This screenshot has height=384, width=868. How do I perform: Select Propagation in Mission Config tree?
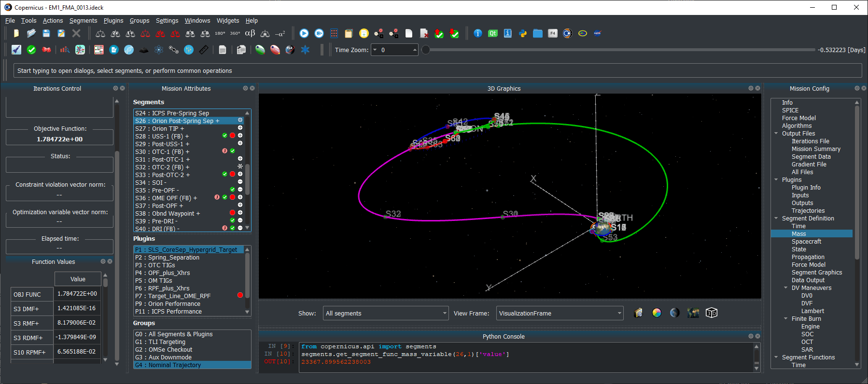pyautogui.click(x=808, y=257)
